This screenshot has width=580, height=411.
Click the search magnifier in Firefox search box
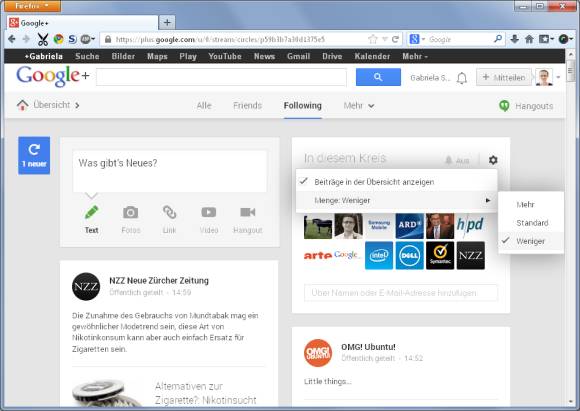[498, 38]
